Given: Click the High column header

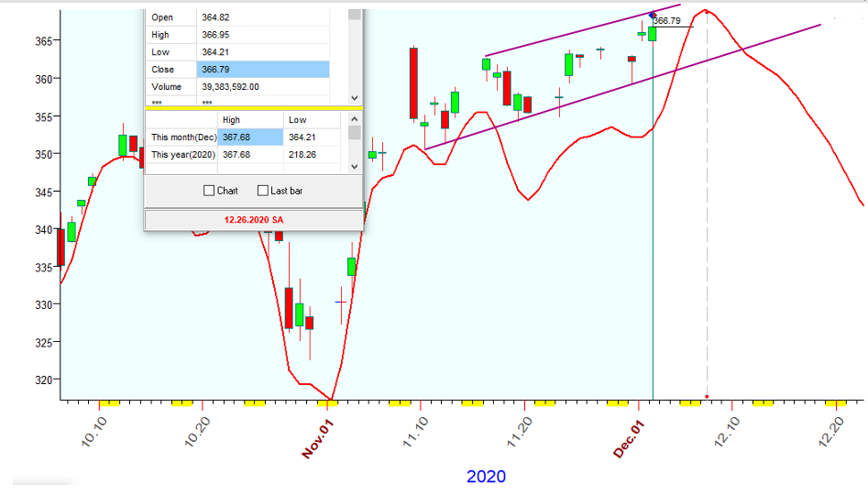Looking at the screenshot, I should pos(249,120).
